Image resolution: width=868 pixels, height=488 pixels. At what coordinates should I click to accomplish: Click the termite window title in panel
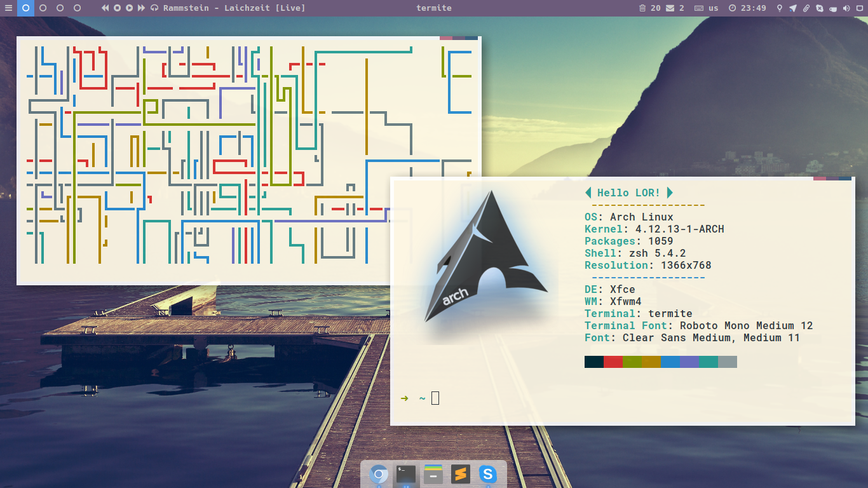click(434, 8)
